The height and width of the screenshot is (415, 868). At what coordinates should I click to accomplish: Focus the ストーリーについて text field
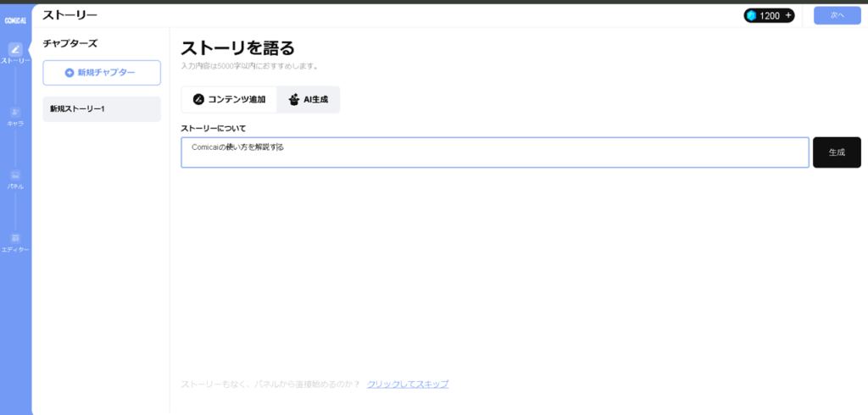tap(494, 152)
